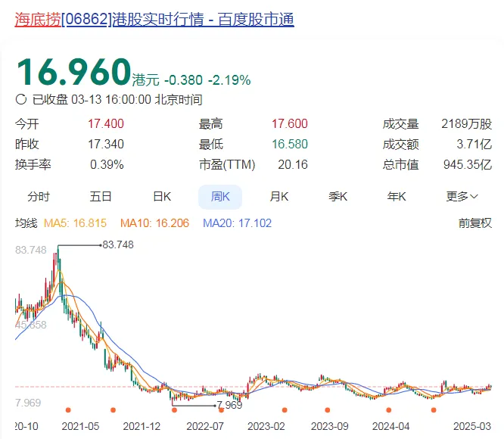Click the 83.748 peak price callout

click(x=117, y=244)
